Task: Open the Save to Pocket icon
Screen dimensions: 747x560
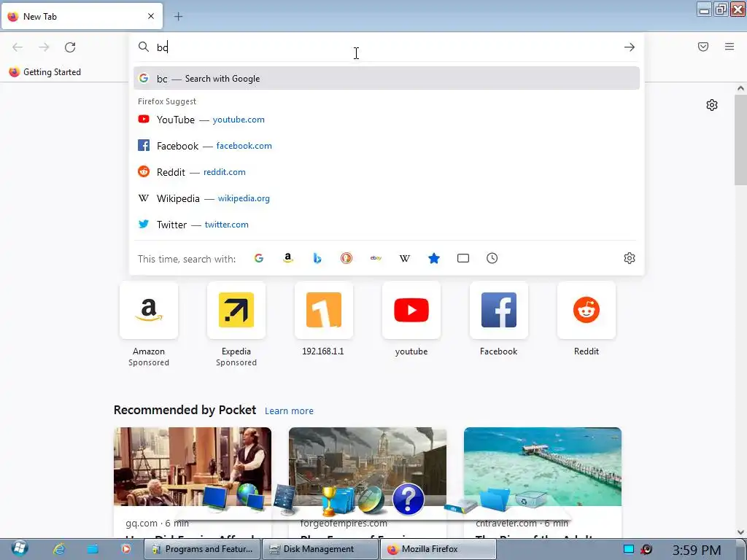Action: click(x=703, y=47)
